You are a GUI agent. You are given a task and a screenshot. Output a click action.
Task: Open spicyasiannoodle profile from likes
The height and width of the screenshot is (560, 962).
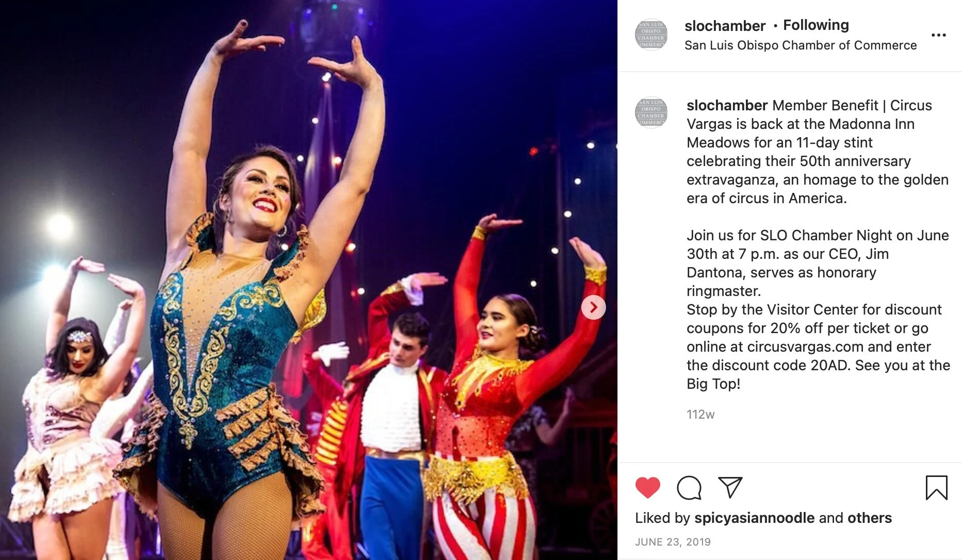tap(755, 518)
